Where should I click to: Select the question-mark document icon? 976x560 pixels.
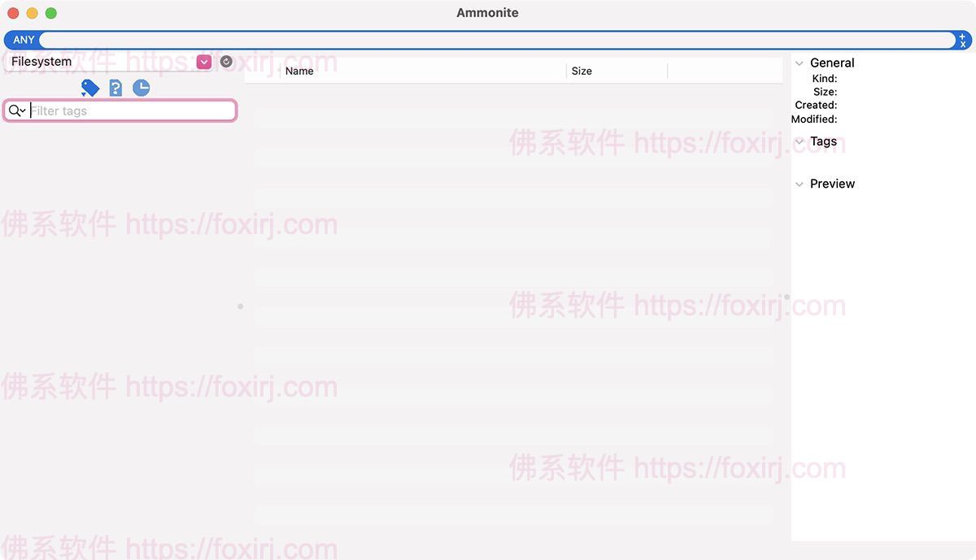coord(115,88)
